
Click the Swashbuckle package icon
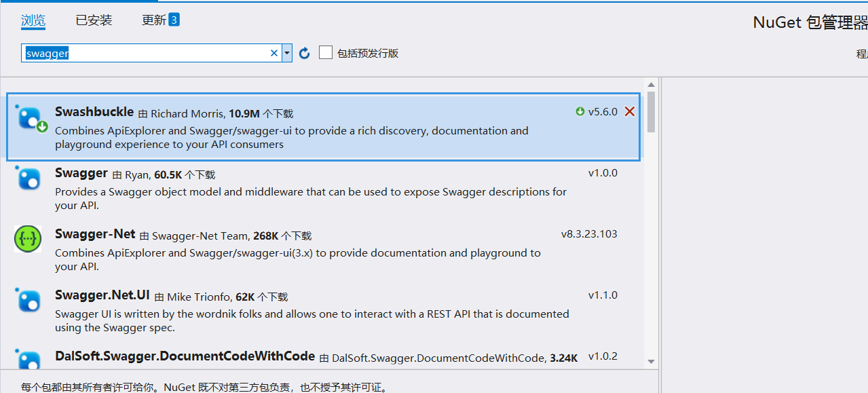(31, 118)
